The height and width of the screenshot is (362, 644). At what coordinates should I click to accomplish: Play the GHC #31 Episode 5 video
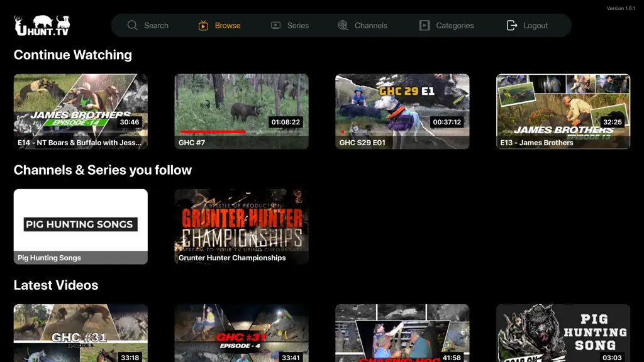coord(80,333)
